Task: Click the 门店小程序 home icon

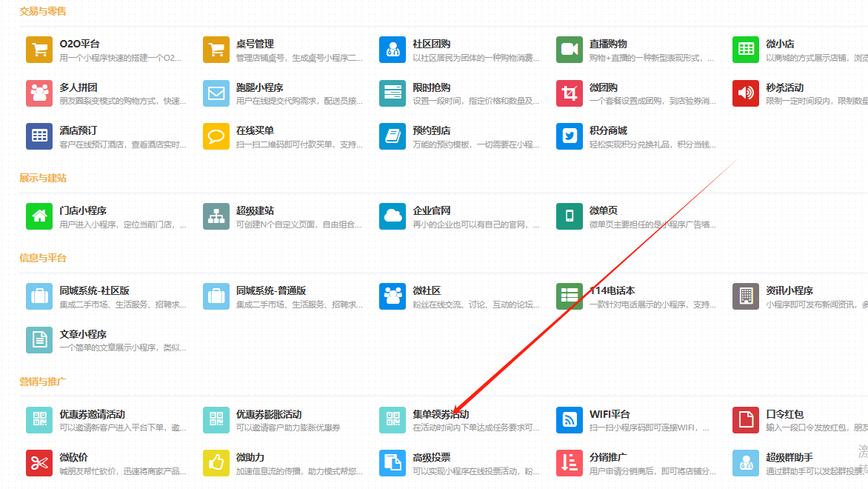Action: pos(39,216)
